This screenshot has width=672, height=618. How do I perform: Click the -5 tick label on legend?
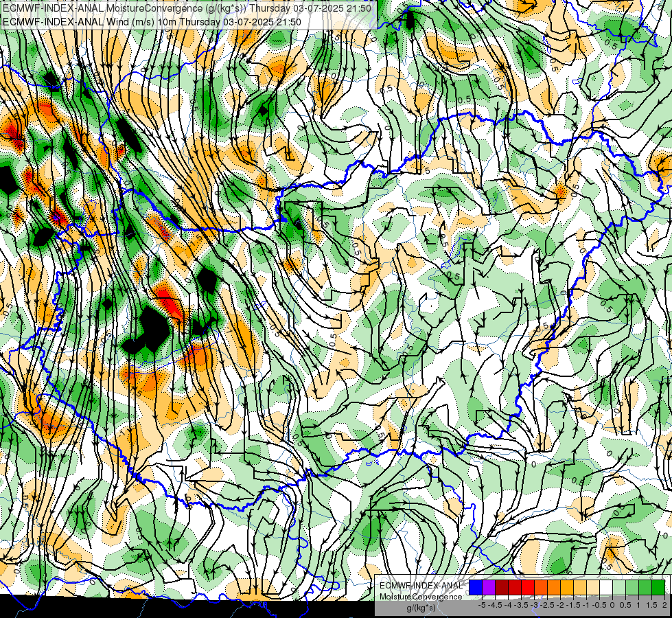482,605
